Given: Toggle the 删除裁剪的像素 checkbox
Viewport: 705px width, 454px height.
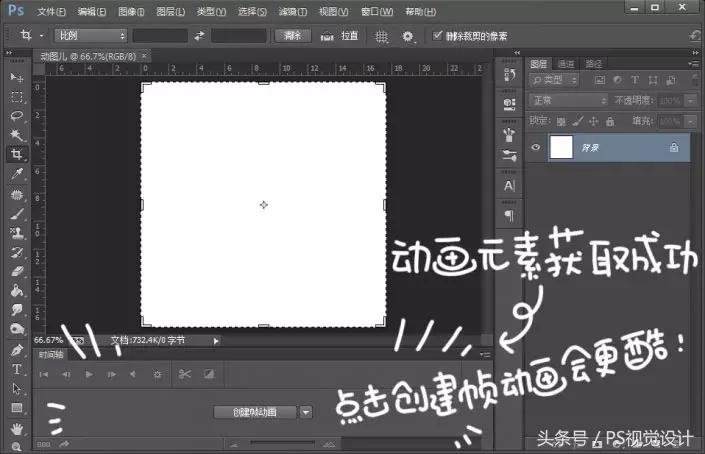Looking at the screenshot, I should pyautogui.click(x=437, y=36).
